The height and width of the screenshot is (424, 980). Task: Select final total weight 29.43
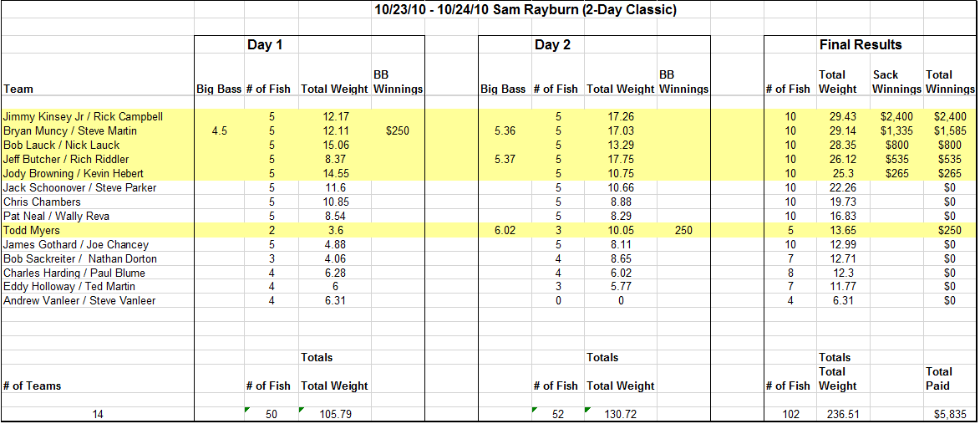coord(844,116)
